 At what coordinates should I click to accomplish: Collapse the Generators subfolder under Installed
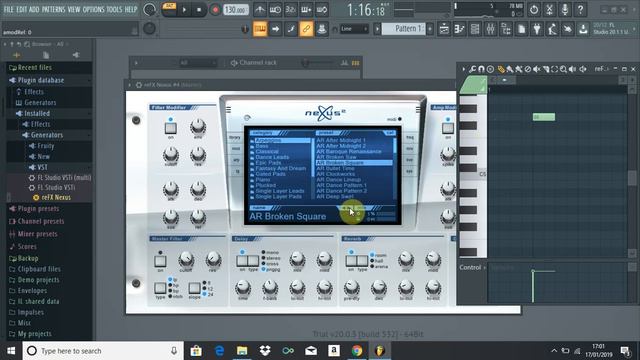coord(48,135)
